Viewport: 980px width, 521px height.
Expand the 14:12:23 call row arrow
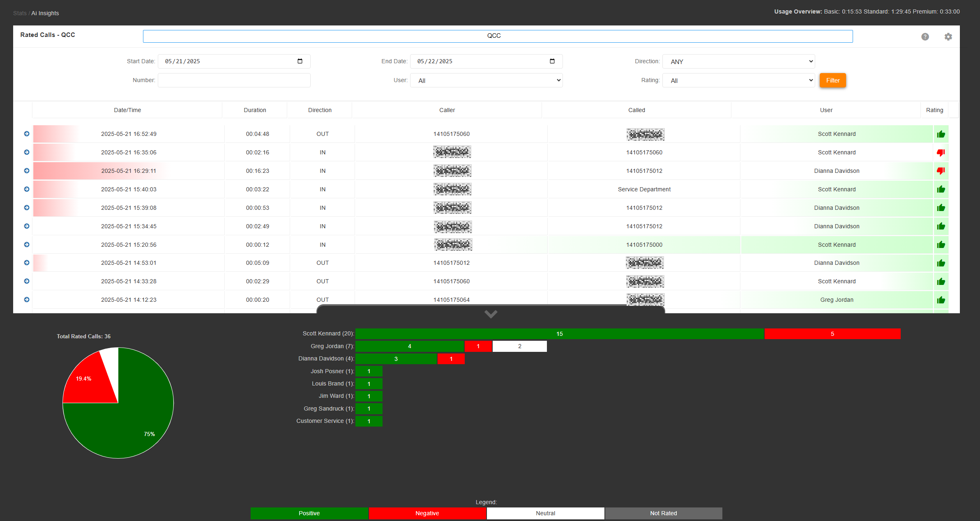(x=27, y=300)
